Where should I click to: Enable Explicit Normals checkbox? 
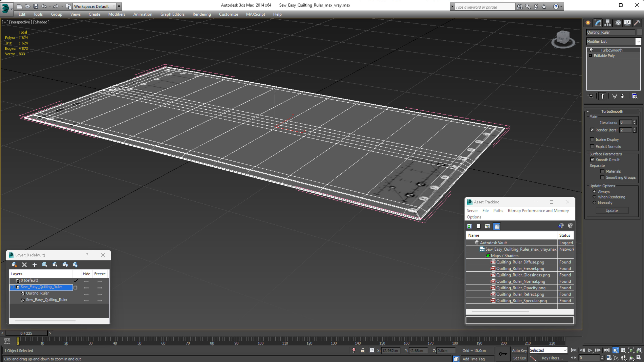(x=592, y=146)
